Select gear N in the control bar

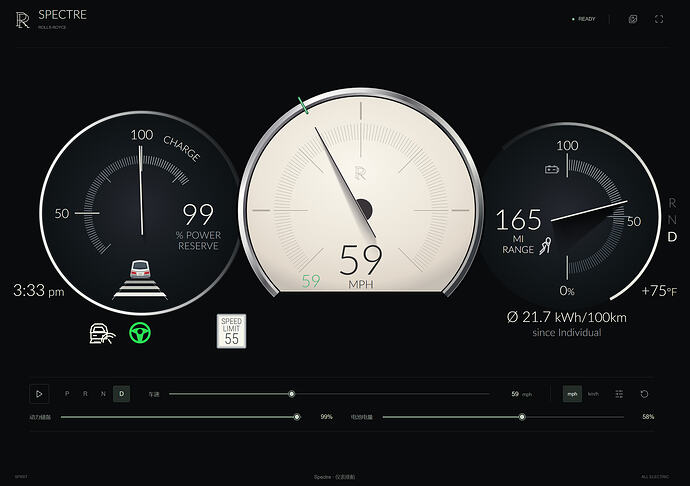[103, 394]
